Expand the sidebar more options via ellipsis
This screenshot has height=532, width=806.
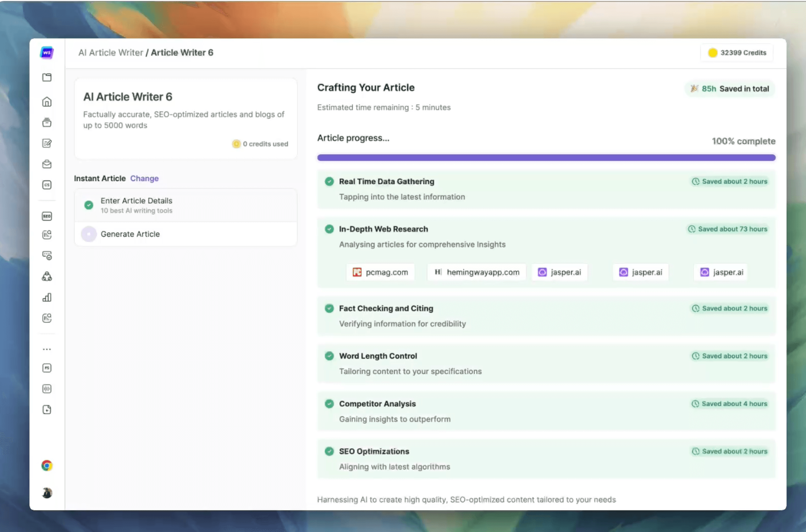pyautogui.click(x=47, y=348)
